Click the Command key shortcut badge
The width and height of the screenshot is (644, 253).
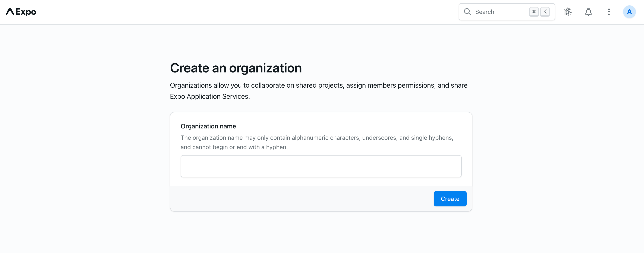(534, 12)
